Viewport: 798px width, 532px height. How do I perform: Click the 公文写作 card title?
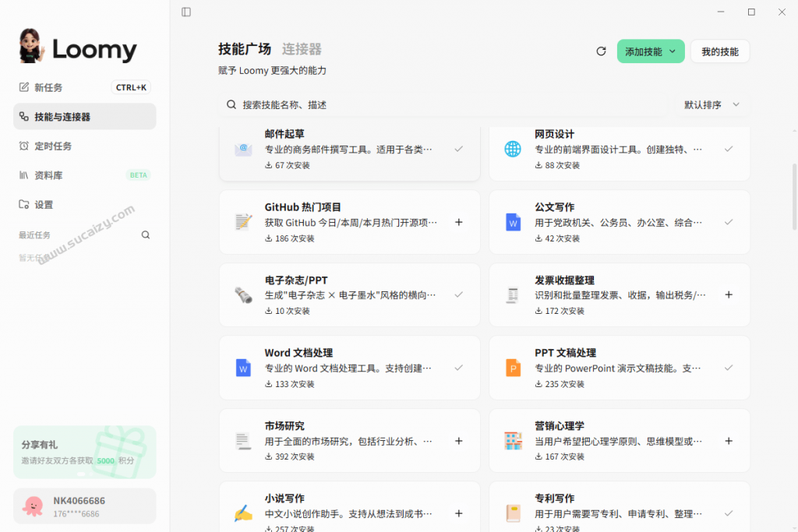[x=554, y=207]
